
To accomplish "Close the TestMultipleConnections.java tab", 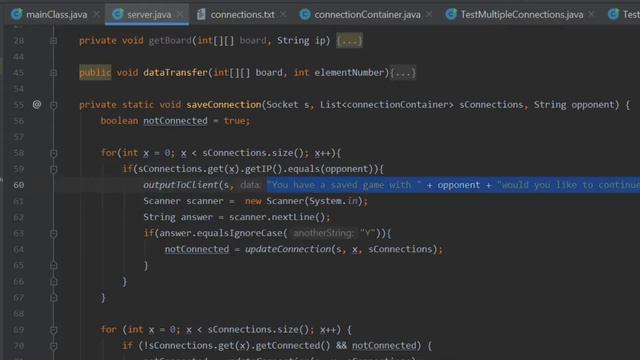I will pos(591,14).
